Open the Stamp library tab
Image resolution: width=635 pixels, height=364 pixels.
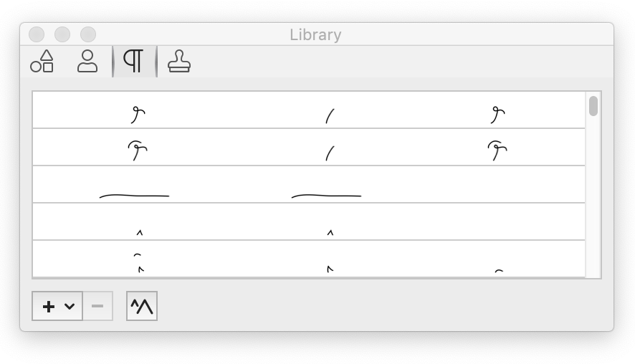coord(178,62)
